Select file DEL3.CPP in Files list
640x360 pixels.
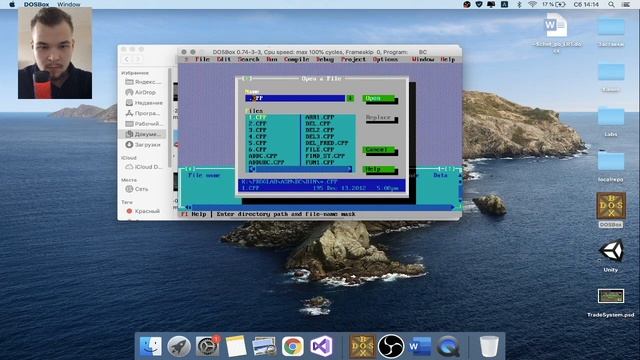coord(320,137)
